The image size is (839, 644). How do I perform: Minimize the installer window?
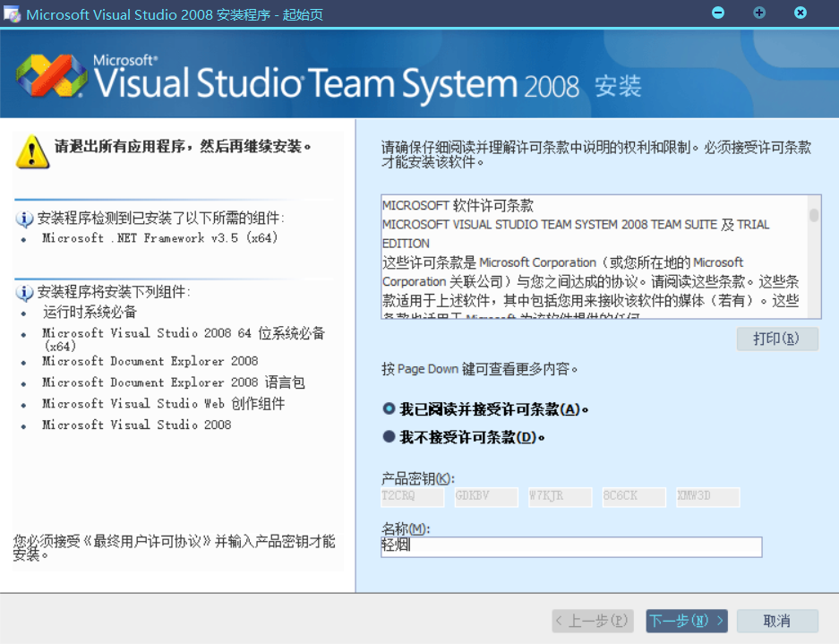coord(717,13)
